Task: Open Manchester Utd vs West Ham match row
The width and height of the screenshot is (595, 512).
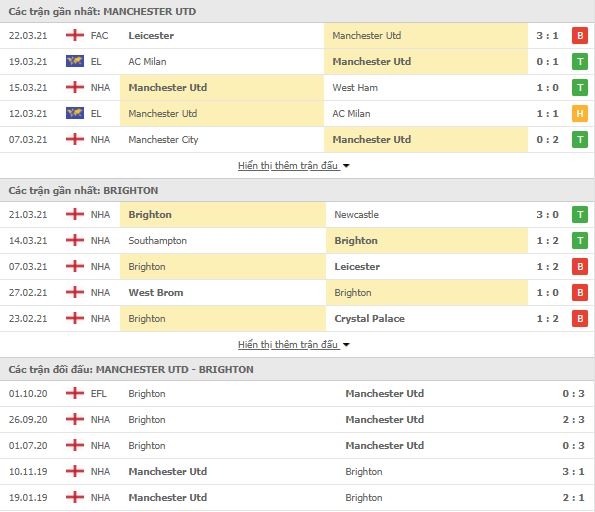Action: pos(298,88)
